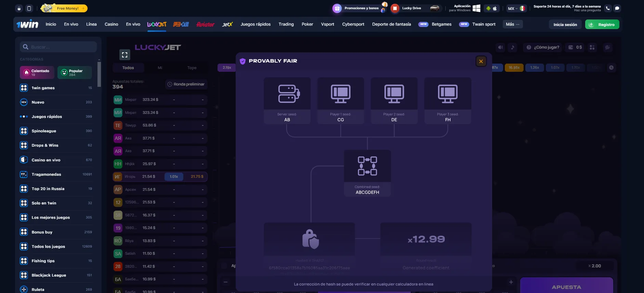This screenshot has width=644, height=293.
Task: Click the green Registro button
Action: tap(602, 25)
